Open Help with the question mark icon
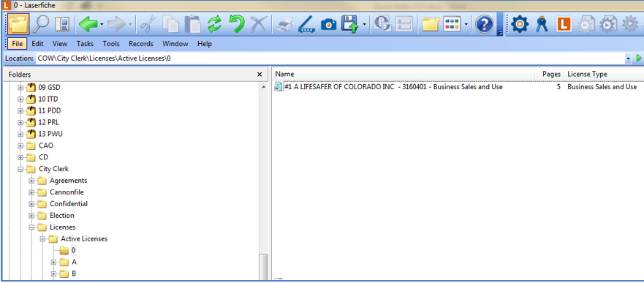Screen dimensions: 644x283 click(484, 25)
